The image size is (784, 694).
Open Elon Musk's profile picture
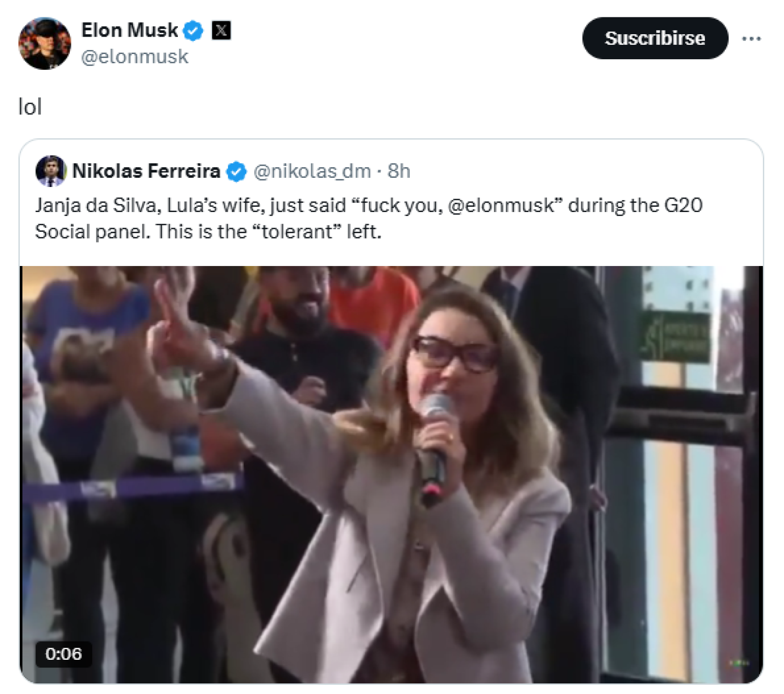tap(44, 44)
